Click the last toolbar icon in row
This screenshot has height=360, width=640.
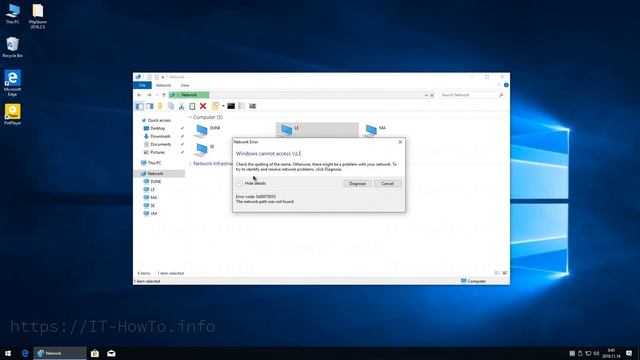tap(253, 106)
